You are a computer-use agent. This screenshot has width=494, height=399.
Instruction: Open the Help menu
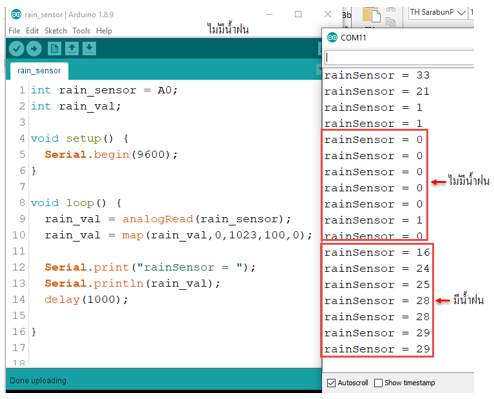click(x=104, y=31)
